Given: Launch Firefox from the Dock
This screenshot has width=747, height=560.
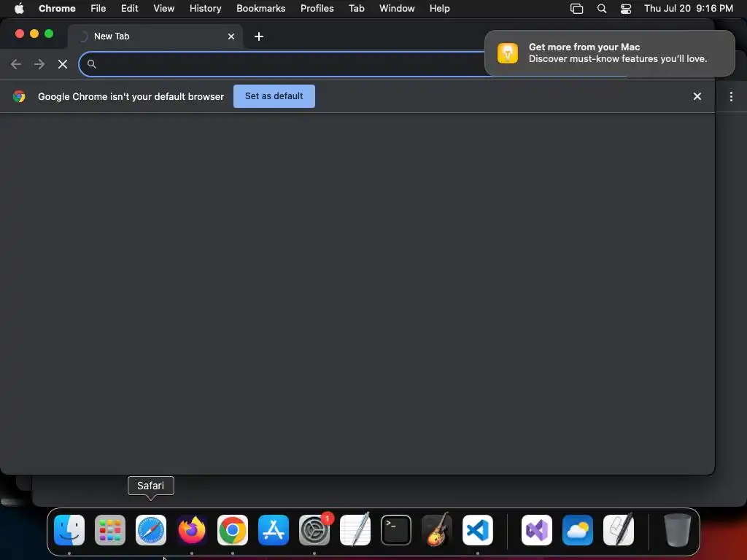Looking at the screenshot, I should click(192, 530).
